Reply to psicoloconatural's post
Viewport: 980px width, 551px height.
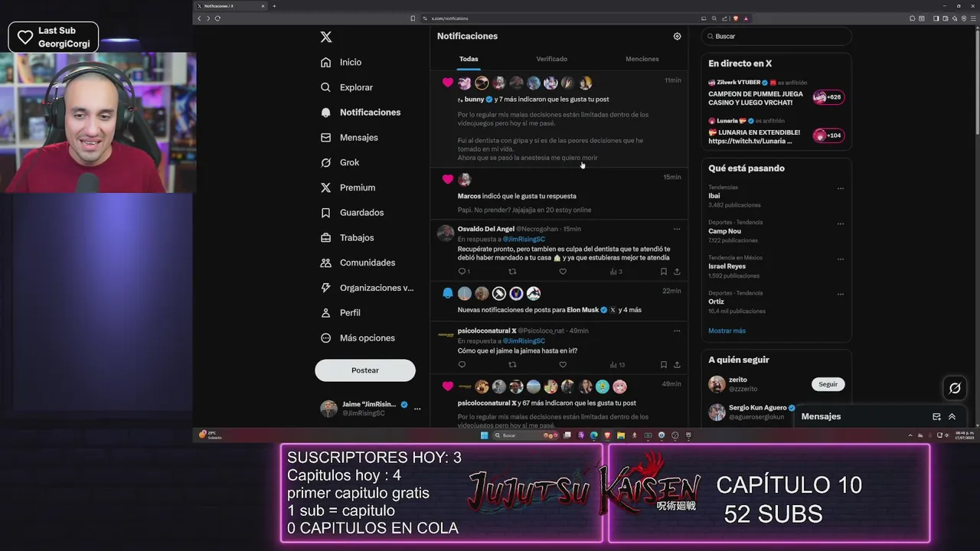point(462,365)
